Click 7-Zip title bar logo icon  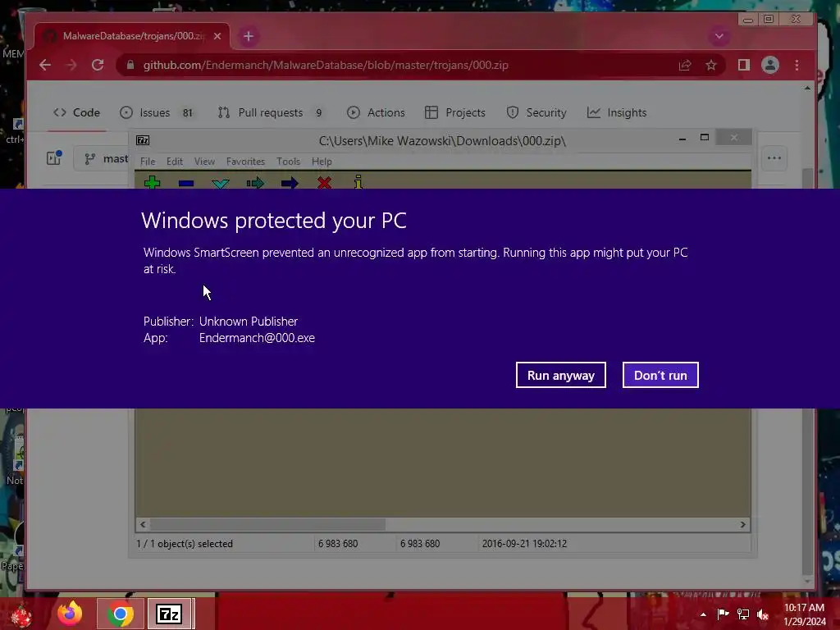tap(143, 140)
